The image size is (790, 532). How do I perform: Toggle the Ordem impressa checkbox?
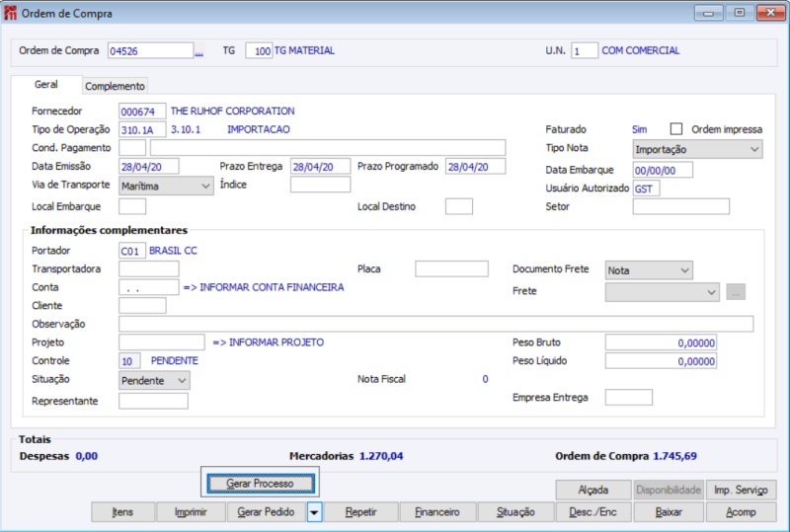pyautogui.click(x=676, y=129)
